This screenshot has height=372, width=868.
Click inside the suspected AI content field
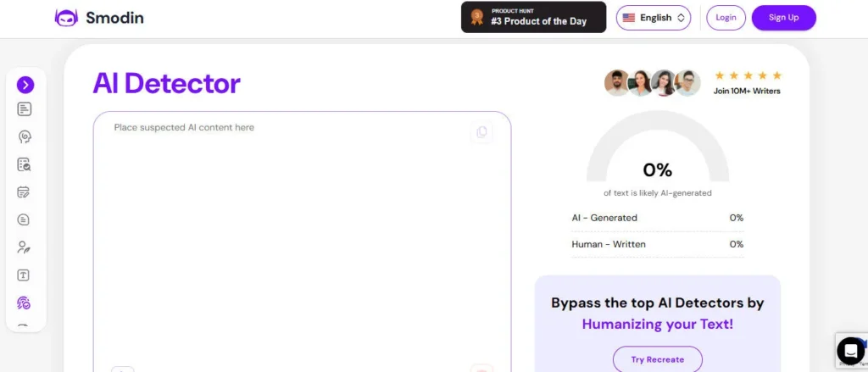(301, 237)
